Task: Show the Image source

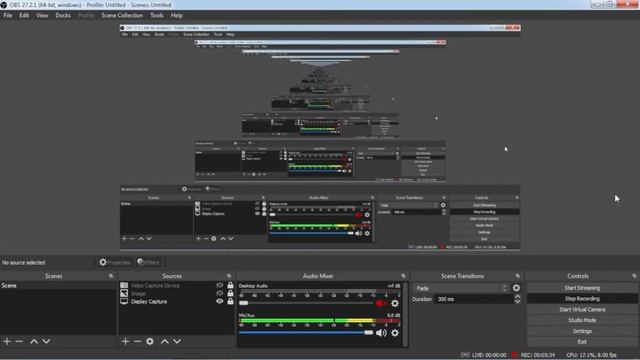Action: (220, 293)
